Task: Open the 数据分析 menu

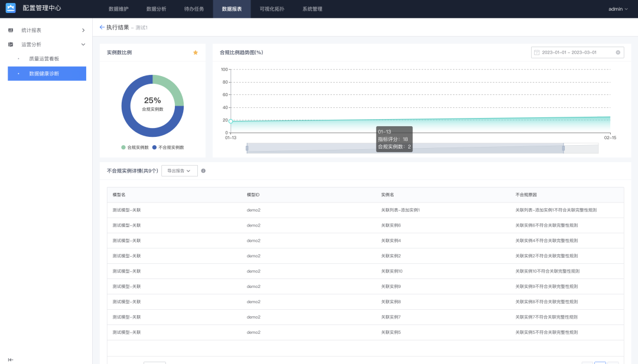Action: coord(156,9)
